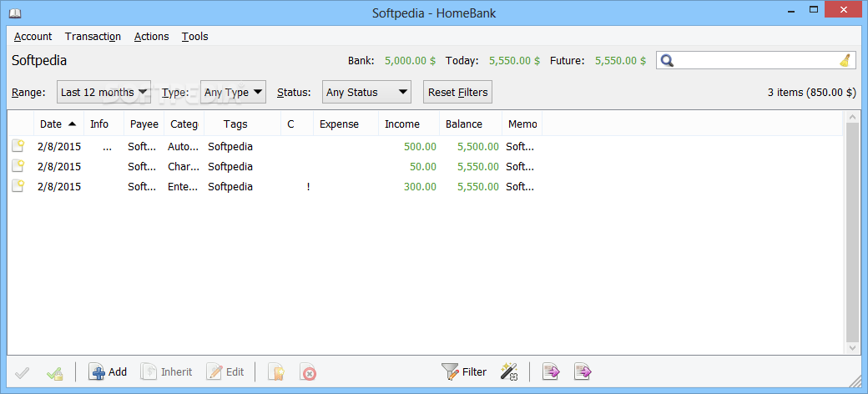This screenshot has width=868, height=394.
Task: Click the create template from transaction icon
Action: tap(276, 372)
